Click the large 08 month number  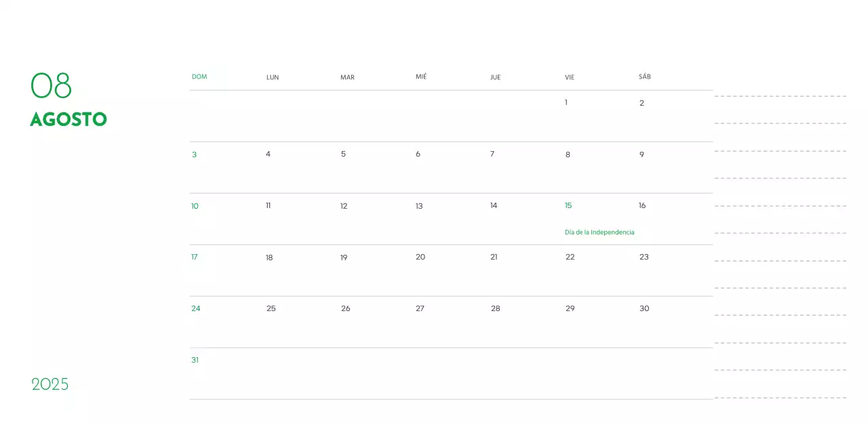[x=51, y=86]
